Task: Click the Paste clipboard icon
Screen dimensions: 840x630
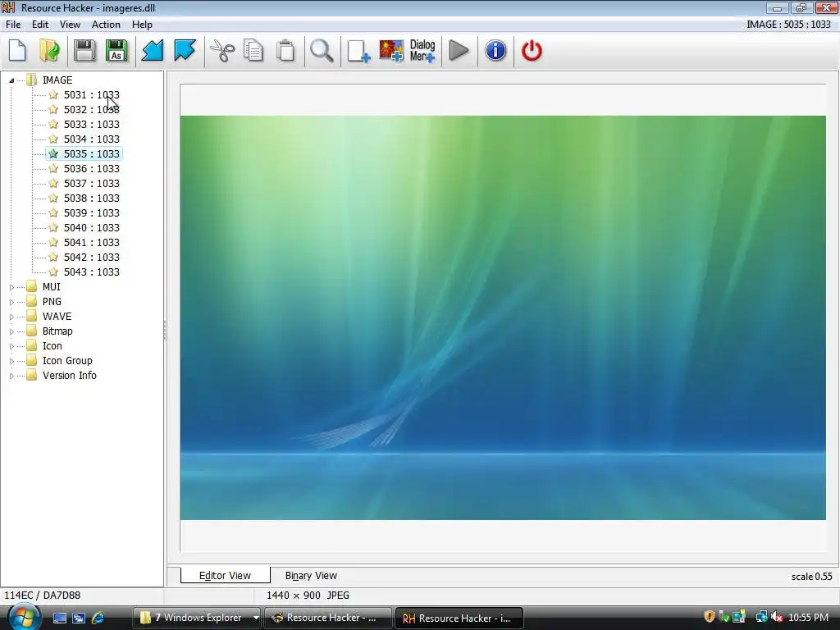Action: [285, 51]
